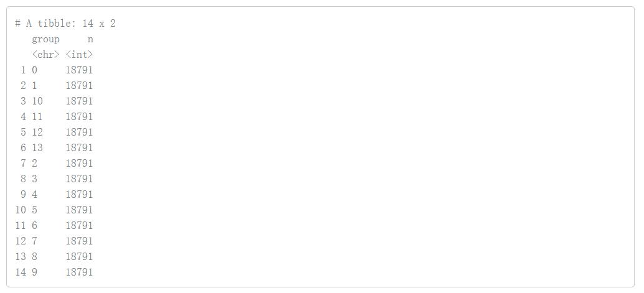The image size is (644, 293).
Task: Click the <chr> column type label
Action: pos(45,55)
